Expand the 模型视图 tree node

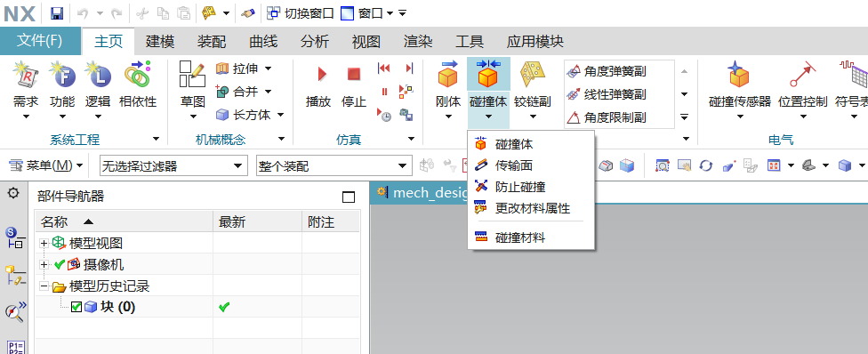tap(44, 243)
